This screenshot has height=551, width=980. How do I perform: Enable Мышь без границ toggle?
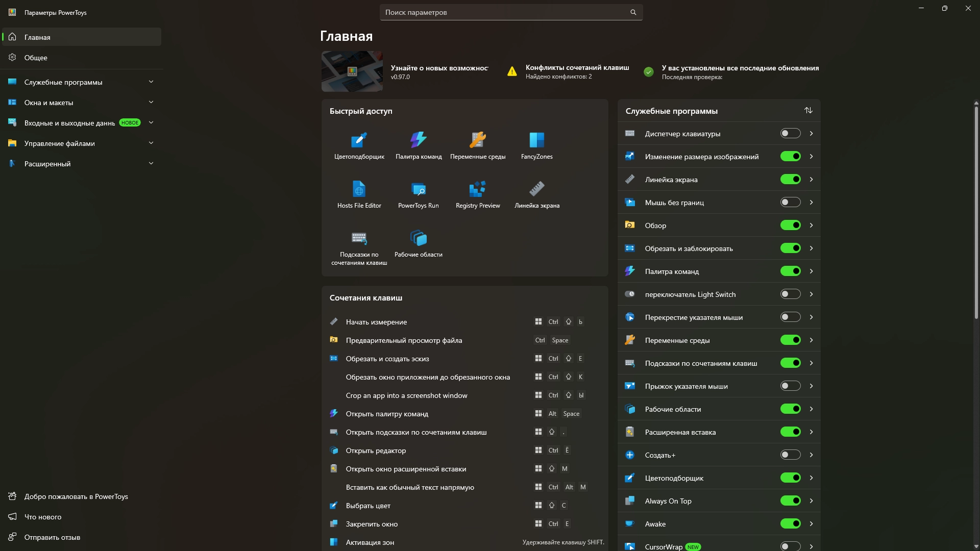[790, 203]
